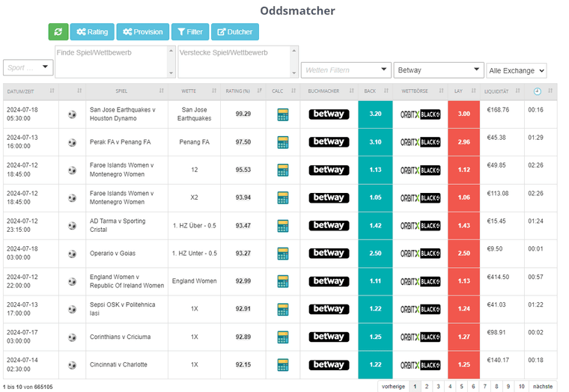Click soccer ball icon for San Jose Earthquakes
This screenshot has height=392, width=569.
pos(72,114)
